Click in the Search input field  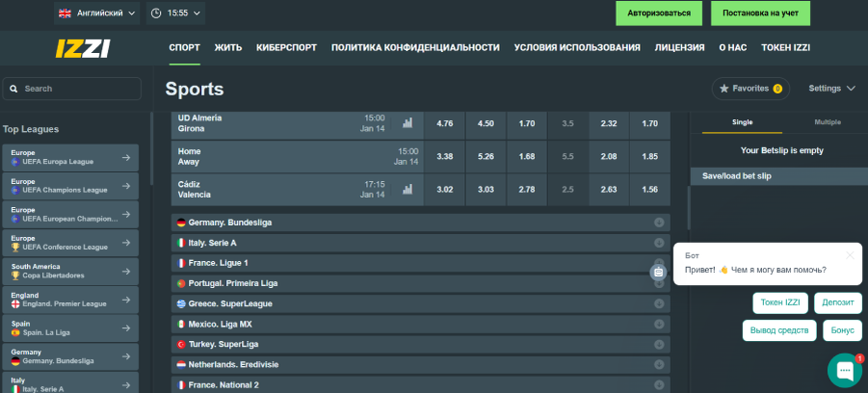[72, 89]
